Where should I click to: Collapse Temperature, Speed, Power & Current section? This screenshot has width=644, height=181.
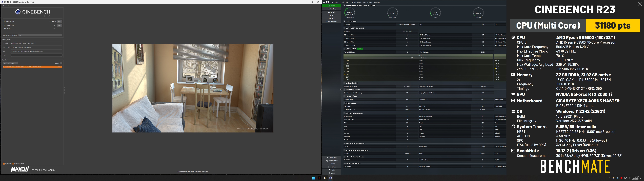click(x=344, y=5)
